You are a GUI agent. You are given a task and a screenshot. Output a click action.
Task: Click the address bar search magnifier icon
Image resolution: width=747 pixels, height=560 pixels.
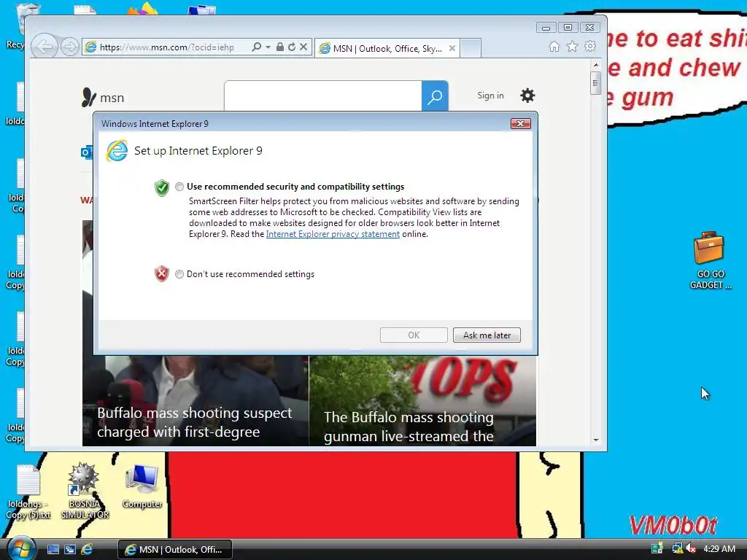click(x=256, y=47)
